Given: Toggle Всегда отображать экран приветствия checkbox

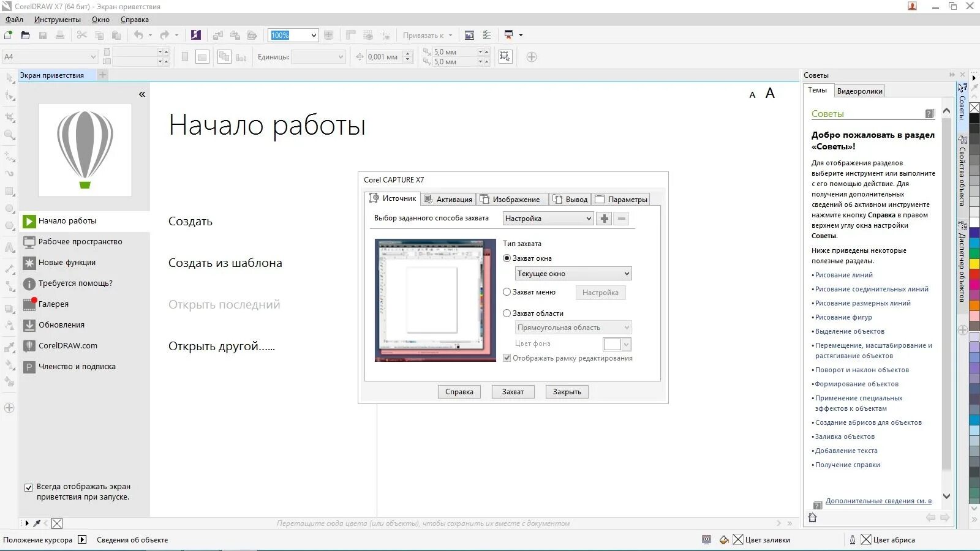Looking at the screenshot, I should tap(28, 487).
